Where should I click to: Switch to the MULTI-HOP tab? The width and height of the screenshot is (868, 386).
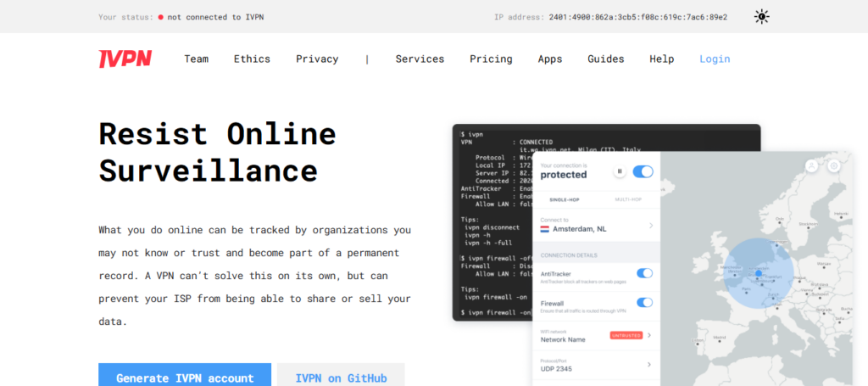[628, 199]
